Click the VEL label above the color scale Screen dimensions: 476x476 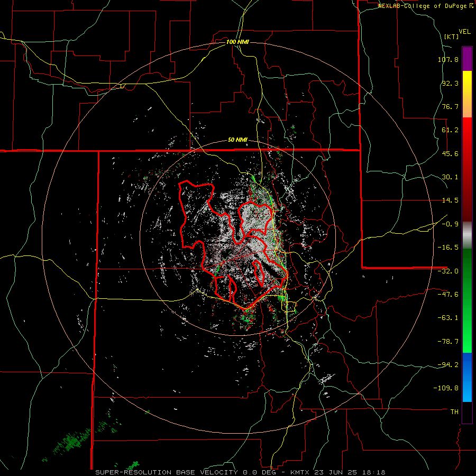pyautogui.click(x=464, y=32)
